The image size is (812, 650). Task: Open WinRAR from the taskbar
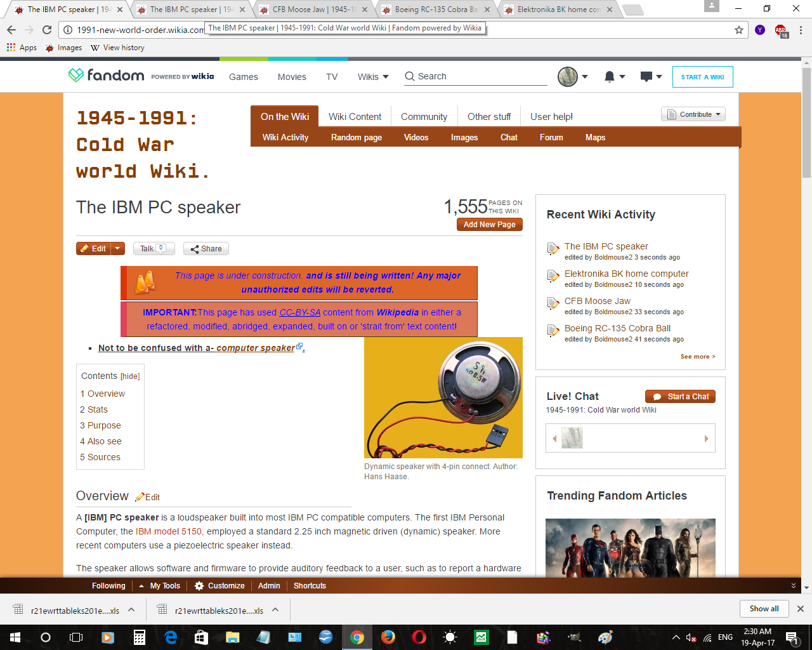pyautogui.click(x=544, y=637)
